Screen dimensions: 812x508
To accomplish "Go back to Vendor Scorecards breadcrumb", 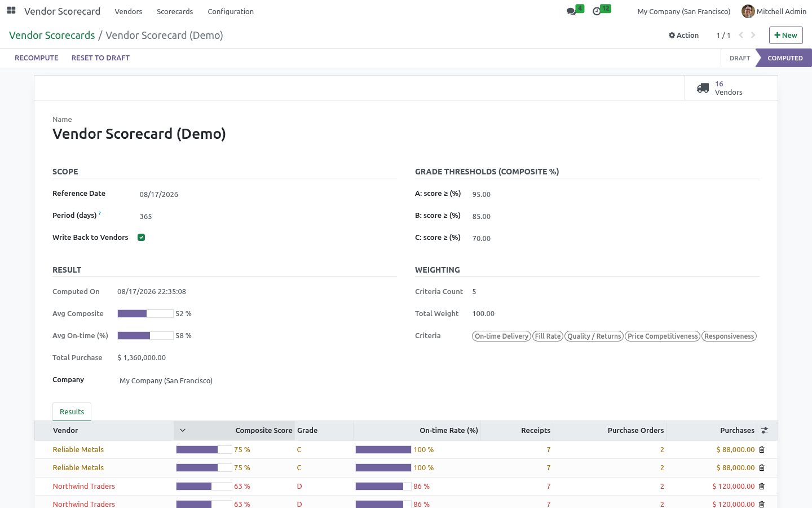I will [x=52, y=35].
